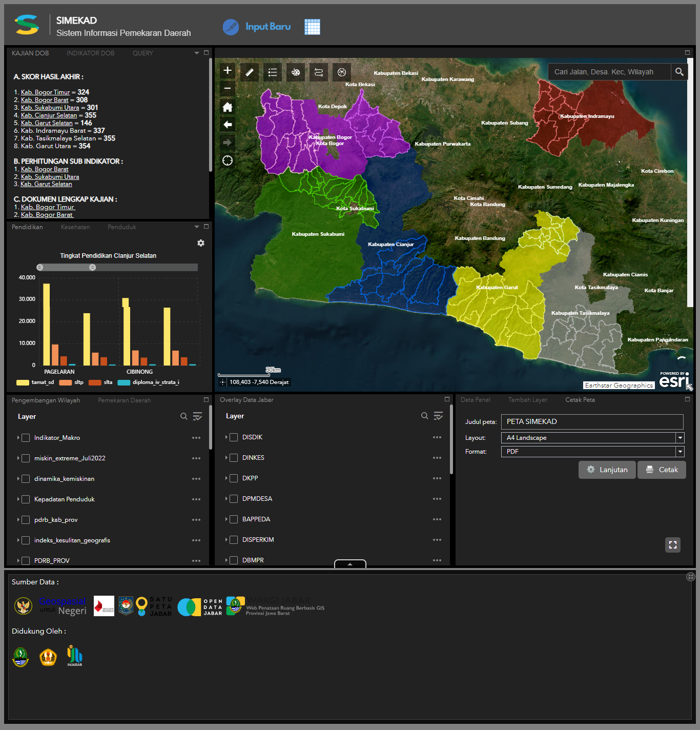Open the map legend list tool
This screenshot has width=700, height=730.
tap(273, 72)
